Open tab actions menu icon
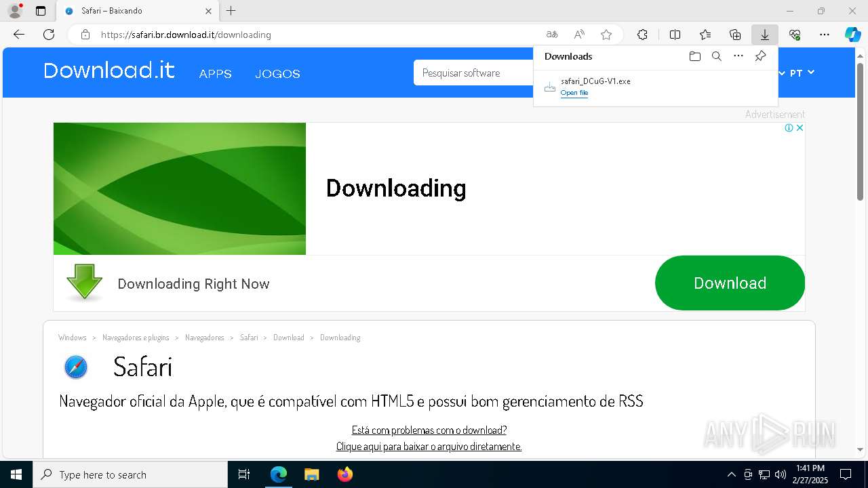Viewport: 868px width, 488px height. point(41,11)
